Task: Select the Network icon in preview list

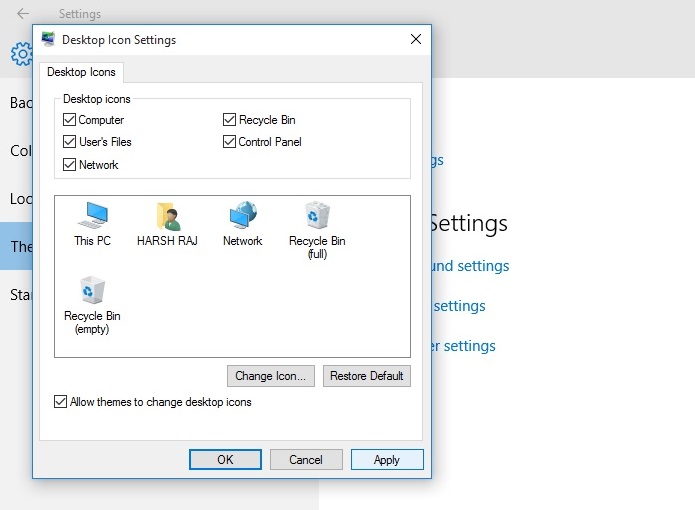Action: click(243, 217)
